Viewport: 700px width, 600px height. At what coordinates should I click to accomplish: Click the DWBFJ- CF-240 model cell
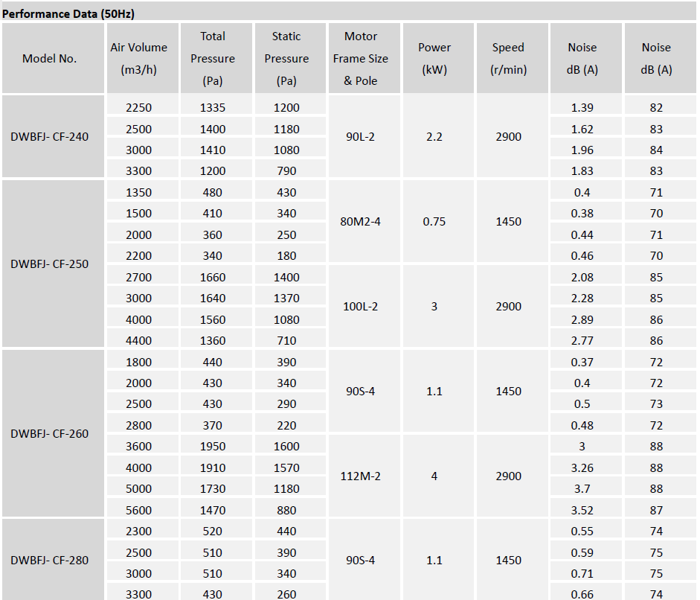pyautogui.click(x=50, y=137)
